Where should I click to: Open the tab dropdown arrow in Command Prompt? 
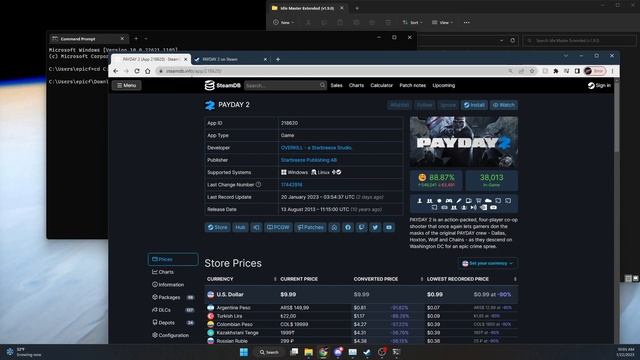click(146, 39)
